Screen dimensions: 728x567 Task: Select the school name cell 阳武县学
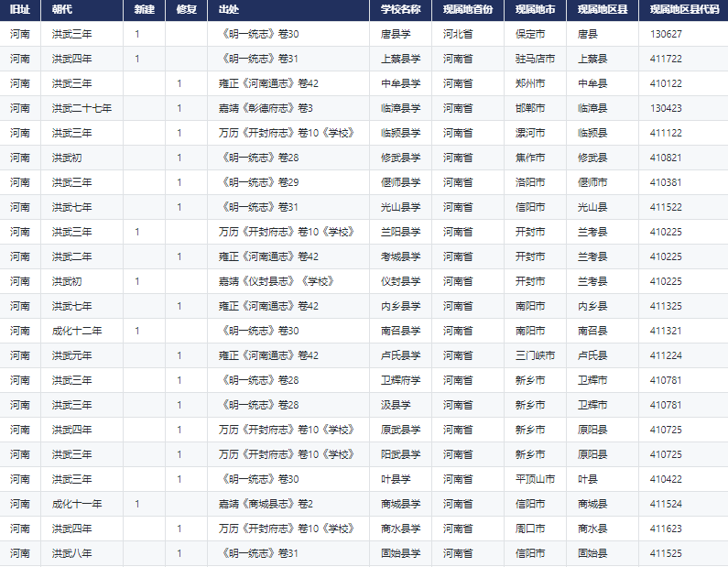(401, 454)
